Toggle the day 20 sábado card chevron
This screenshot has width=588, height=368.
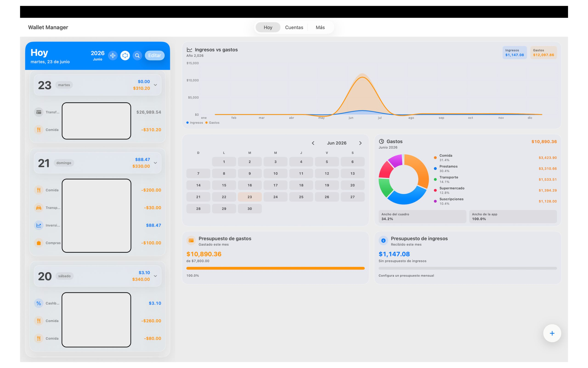click(155, 276)
